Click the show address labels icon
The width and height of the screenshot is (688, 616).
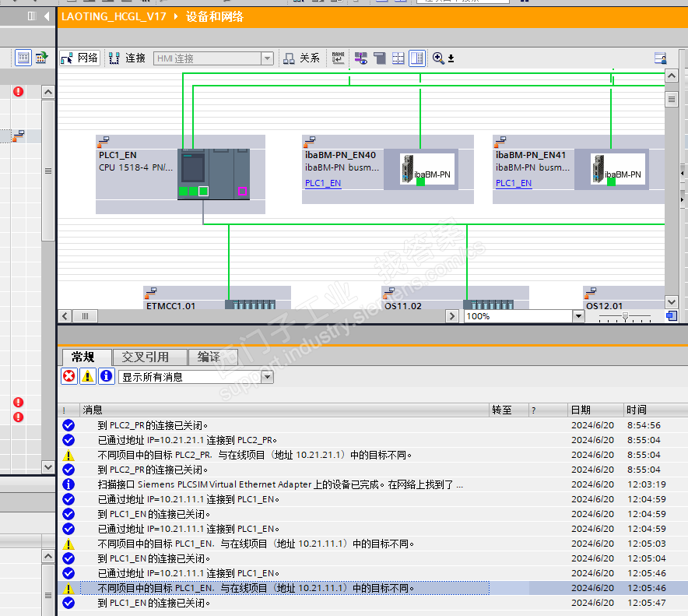pyautogui.click(x=360, y=58)
